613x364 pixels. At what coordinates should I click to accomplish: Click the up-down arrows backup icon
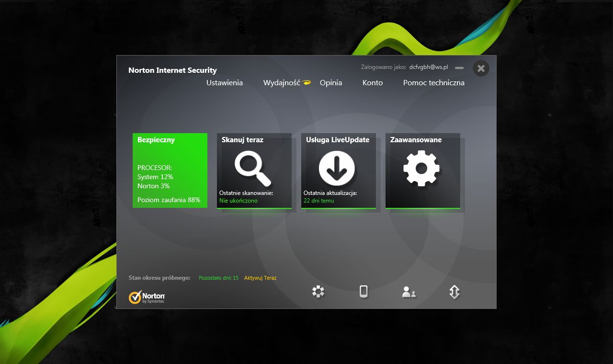[x=454, y=292]
